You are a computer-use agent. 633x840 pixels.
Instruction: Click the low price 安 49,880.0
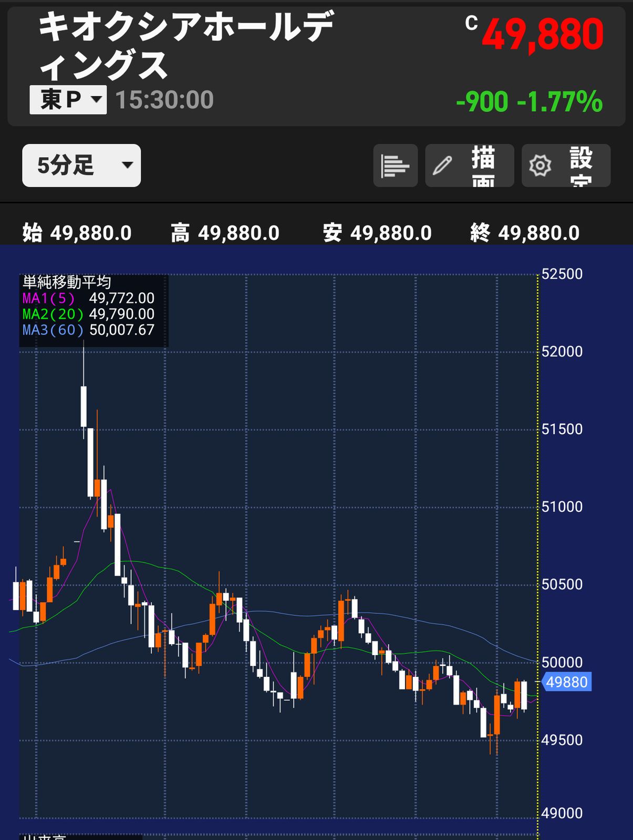378,233
